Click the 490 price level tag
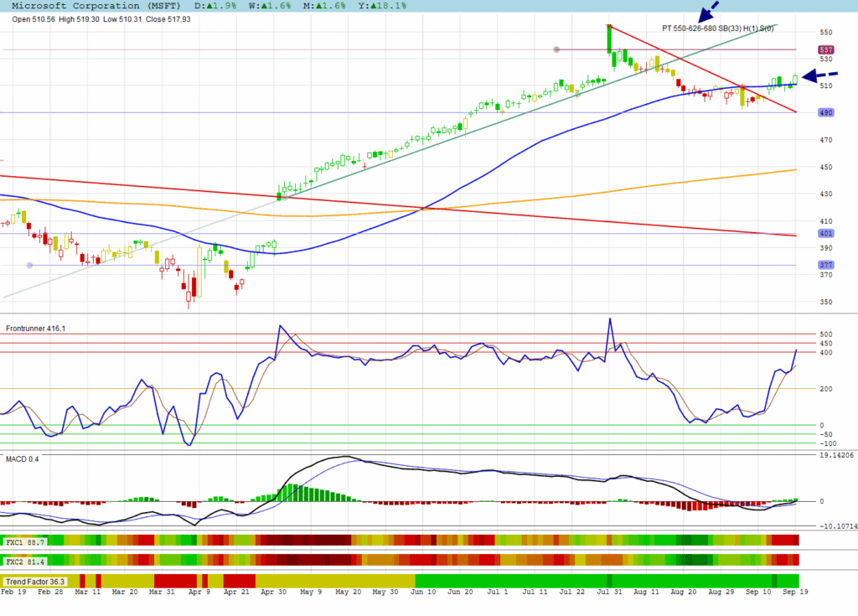This screenshot has height=616, width=858. 825,112
